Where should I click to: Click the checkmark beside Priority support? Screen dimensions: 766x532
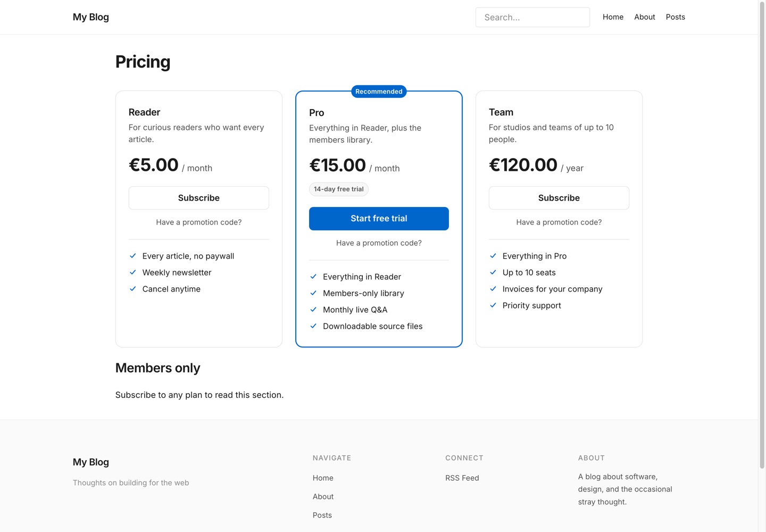[x=493, y=305]
